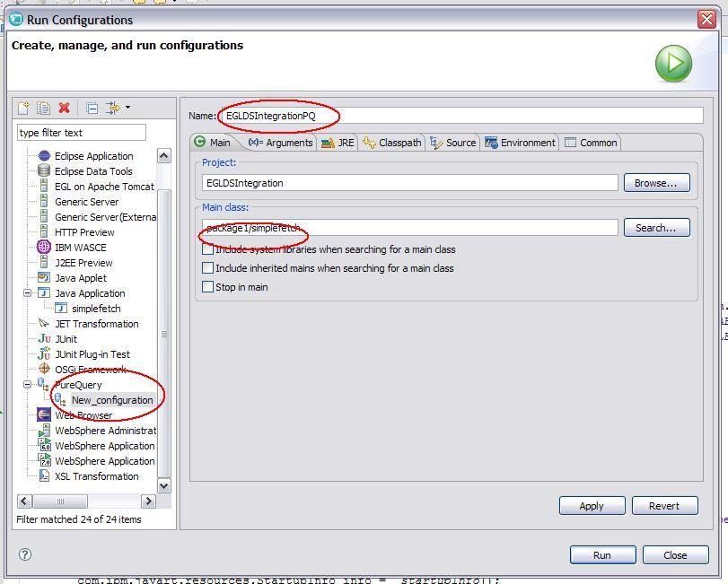The height and width of the screenshot is (584, 728).
Task: Open the JRE tab
Action: pos(338,143)
